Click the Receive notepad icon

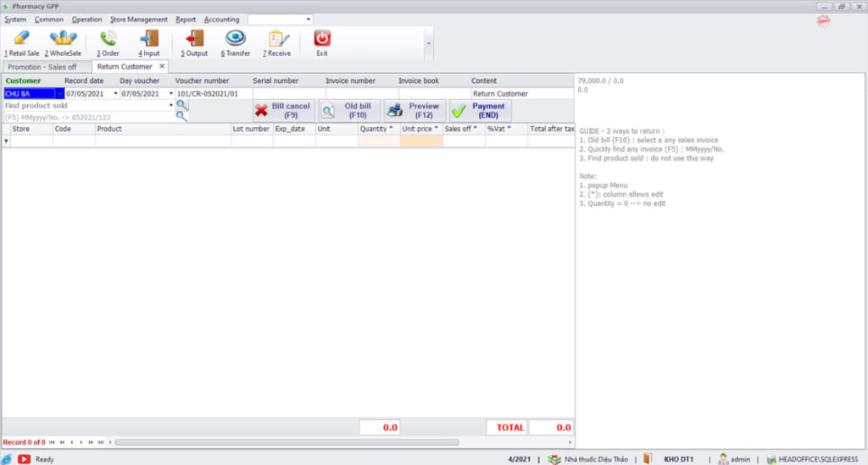[x=277, y=39]
